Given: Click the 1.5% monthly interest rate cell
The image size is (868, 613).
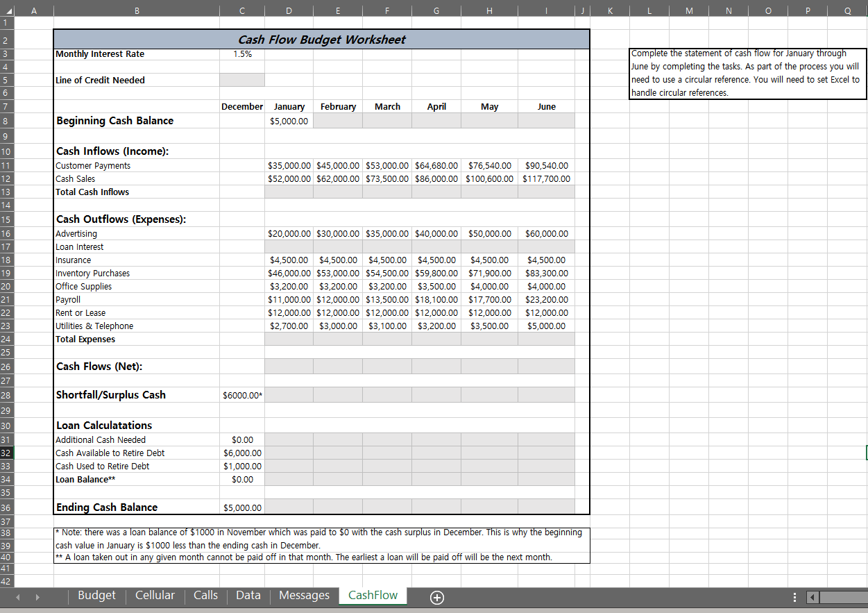Looking at the screenshot, I should [242, 54].
